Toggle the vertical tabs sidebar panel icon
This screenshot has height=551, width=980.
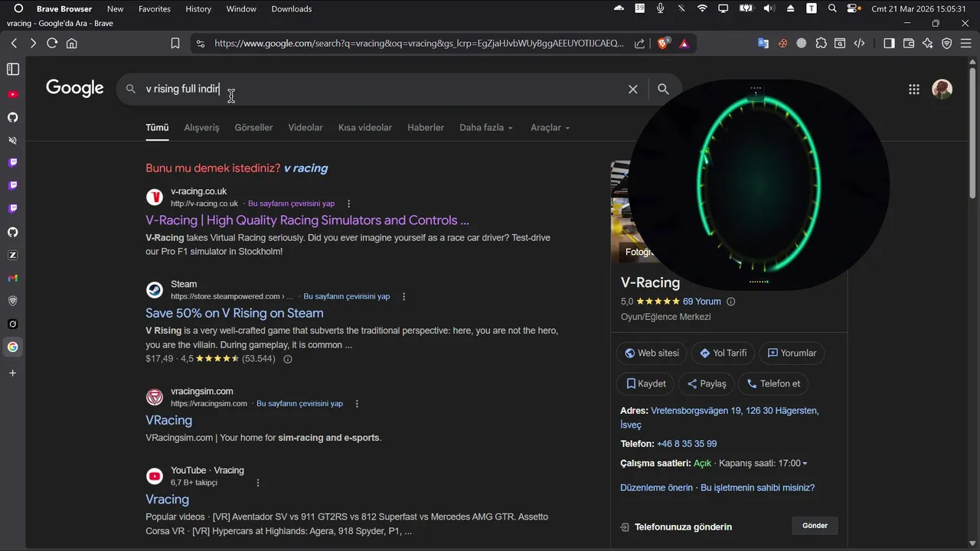pos(12,70)
